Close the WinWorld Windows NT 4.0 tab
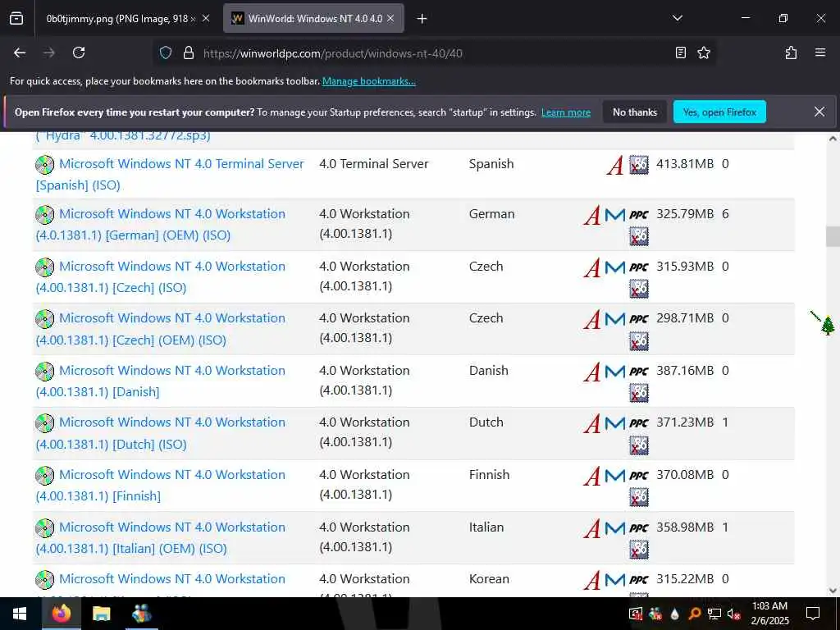This screenshot has width=840, height=630. [390, 19]
